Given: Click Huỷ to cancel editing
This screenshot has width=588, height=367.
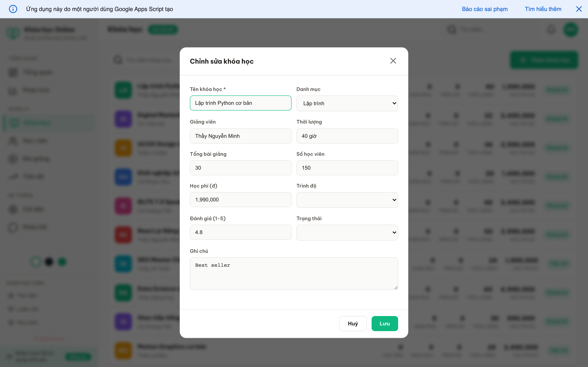Looking at the screenshot, I should click(353, 323).
